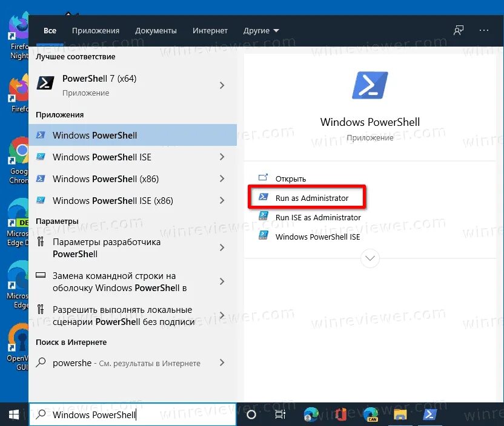Screen dimensions: 504x426
Task: Click the Замена командной строки icon
Action: pos(41,275)
